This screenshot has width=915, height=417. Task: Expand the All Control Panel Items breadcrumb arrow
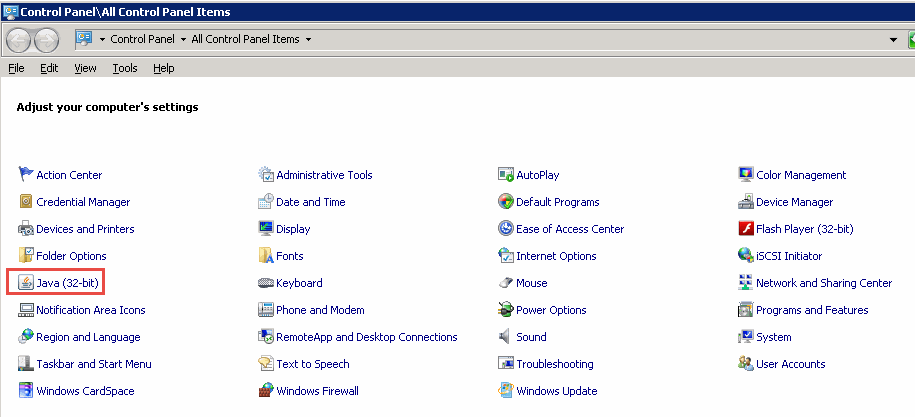tap(308, 40)
